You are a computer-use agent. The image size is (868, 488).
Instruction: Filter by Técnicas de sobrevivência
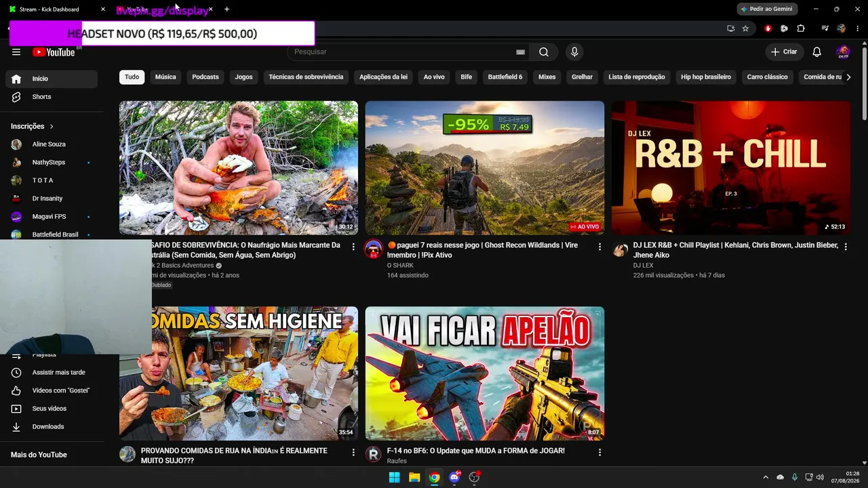point(306,77)
